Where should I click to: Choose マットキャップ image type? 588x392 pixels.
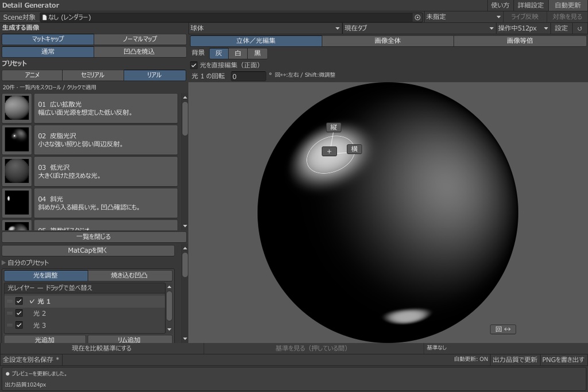pos(48,39)
